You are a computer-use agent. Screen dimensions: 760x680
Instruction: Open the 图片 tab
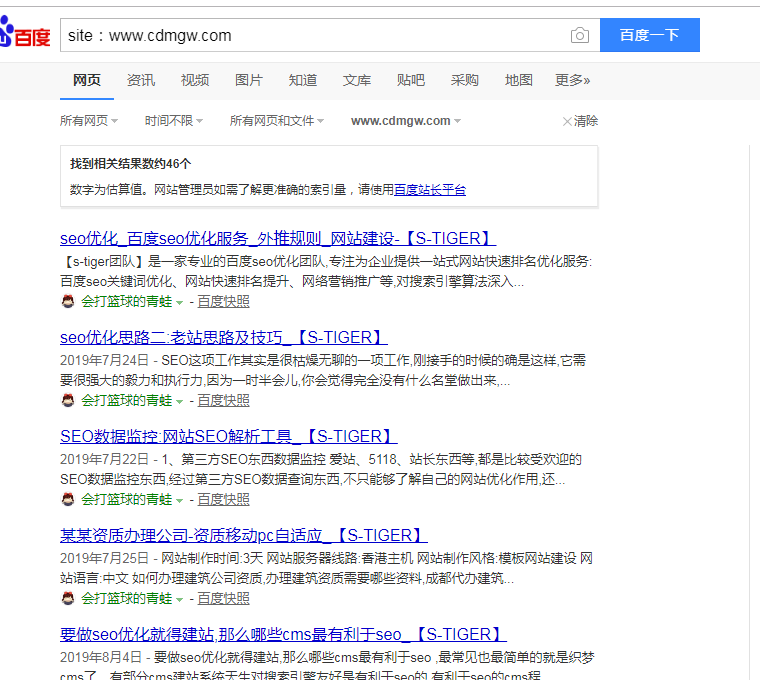tap(249, 80)
